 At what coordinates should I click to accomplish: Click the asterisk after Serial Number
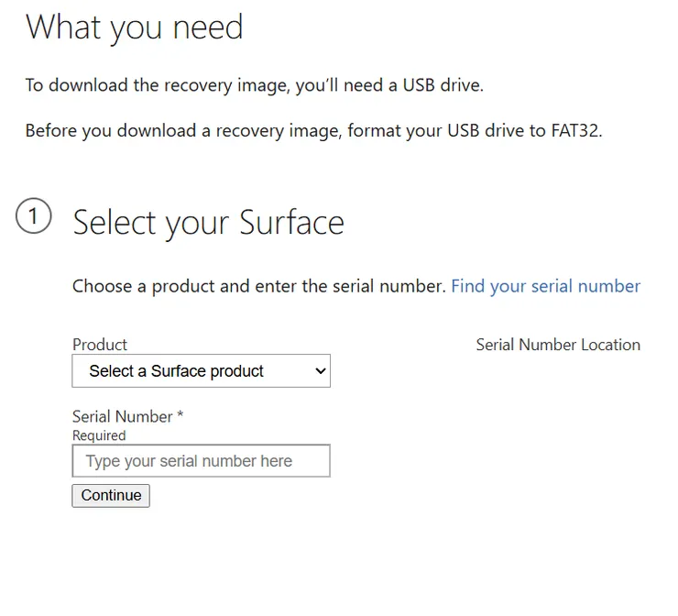180,416
